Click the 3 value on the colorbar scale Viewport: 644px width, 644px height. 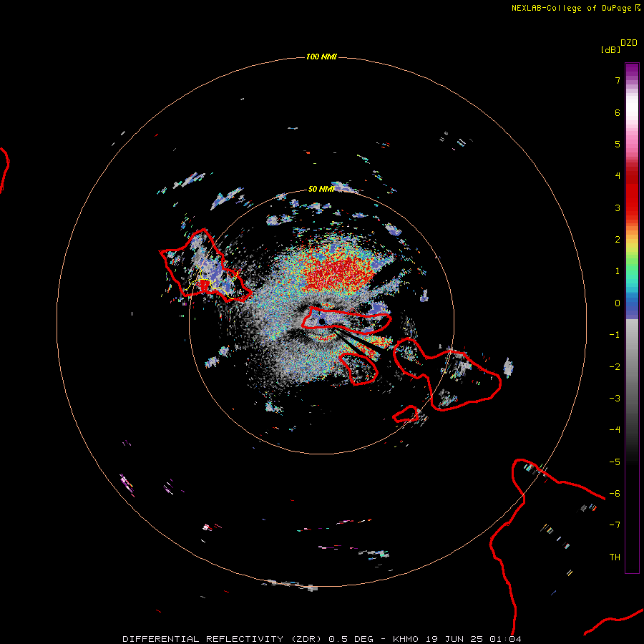(x=618, y=208)
